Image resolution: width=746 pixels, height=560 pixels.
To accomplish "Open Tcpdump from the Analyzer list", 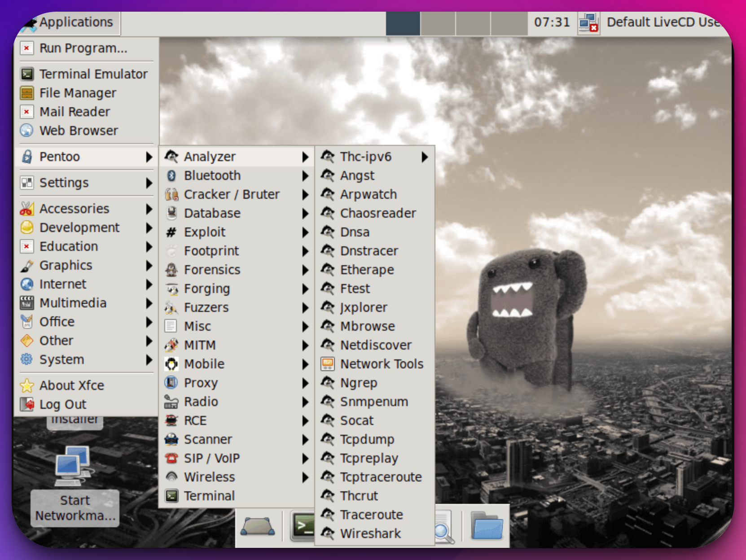I will (367, 439).
